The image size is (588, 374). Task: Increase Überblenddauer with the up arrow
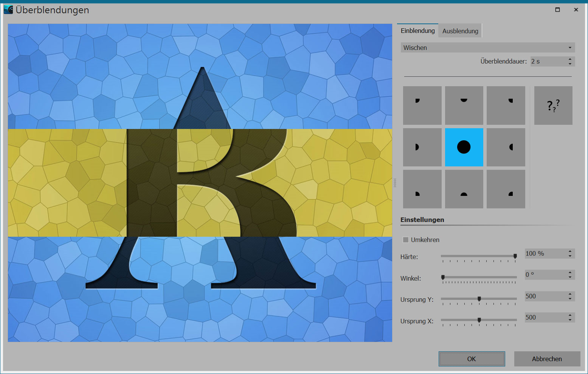pyautogui.click(x=570, y=59)
